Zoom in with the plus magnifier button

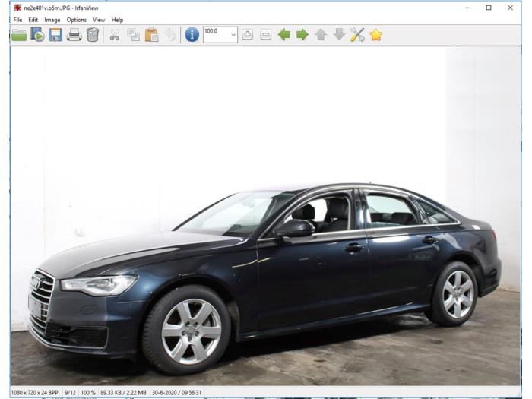pos(247,35)
